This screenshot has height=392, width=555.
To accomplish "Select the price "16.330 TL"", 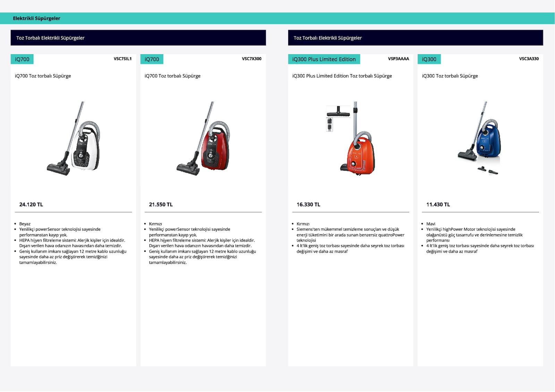I will [308, 205].
